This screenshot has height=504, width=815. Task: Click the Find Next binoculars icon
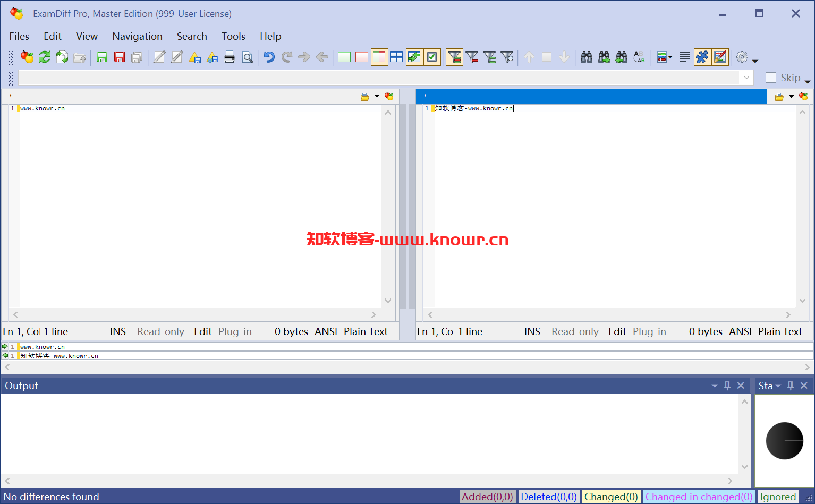coord(604,57)
